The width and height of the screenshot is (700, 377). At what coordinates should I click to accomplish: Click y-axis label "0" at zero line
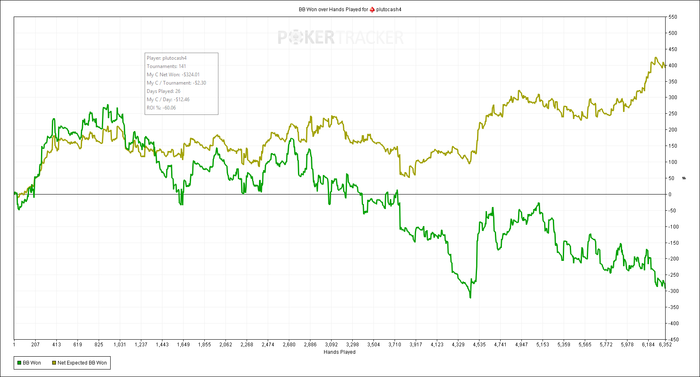[x=670, y=194]
